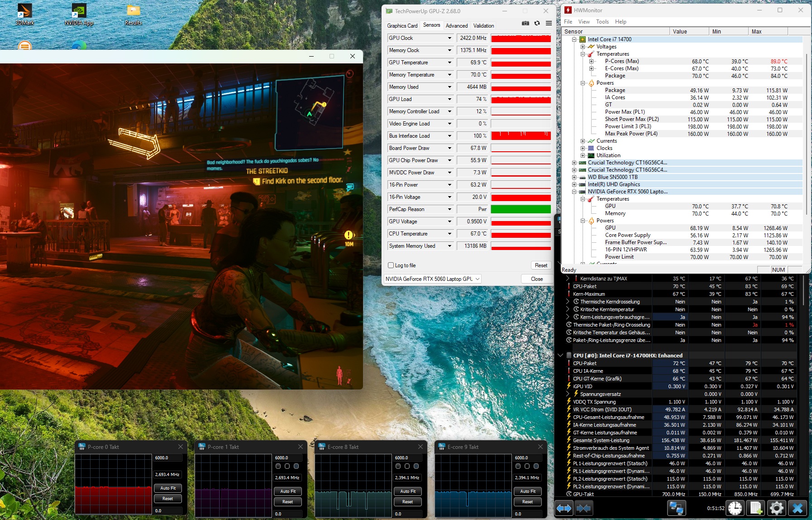
Task: Click the HWiNFO clock reset icon
Action: [x=735, y=508]
